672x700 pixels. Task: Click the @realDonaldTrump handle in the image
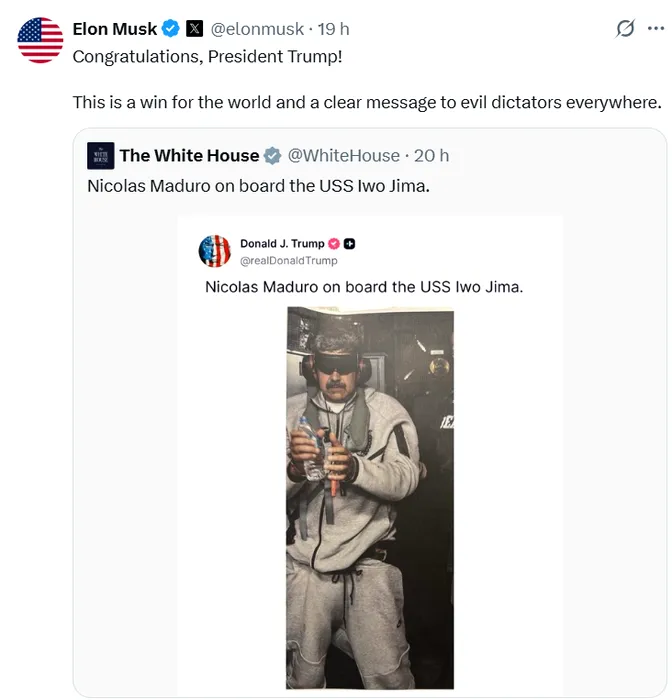289,260
